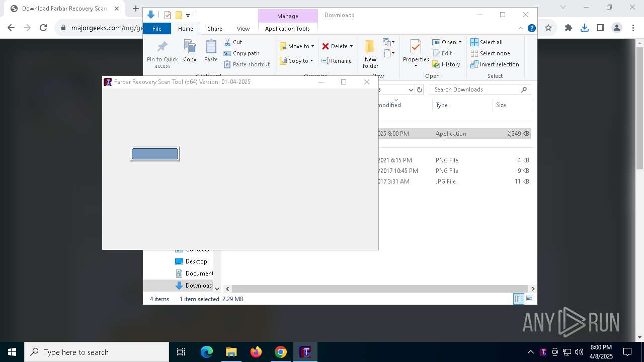Select Downloads in navigation pane
Image resolution: width=644 pixels, height=362 pixels.
point(194,286)
